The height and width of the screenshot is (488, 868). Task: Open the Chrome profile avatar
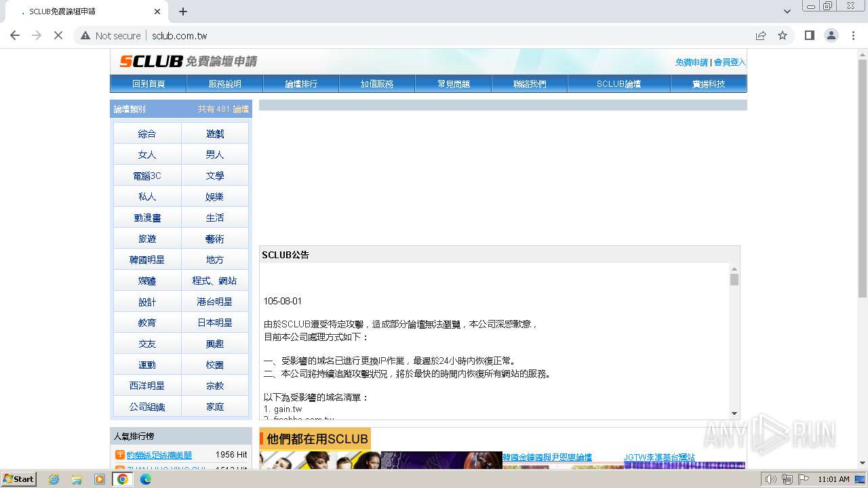pos(831,35)
